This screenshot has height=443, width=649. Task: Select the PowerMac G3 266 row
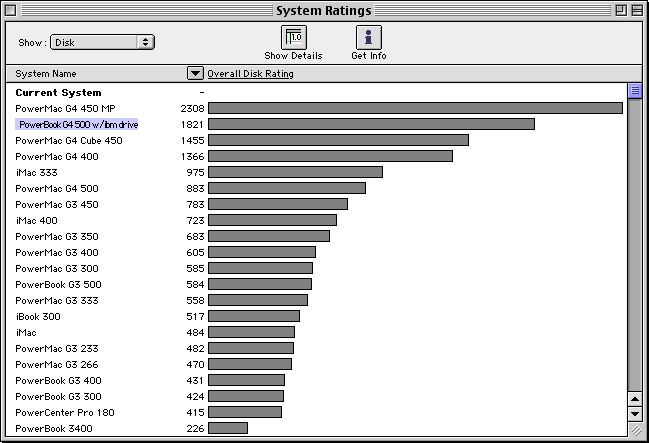click(317, 365)
